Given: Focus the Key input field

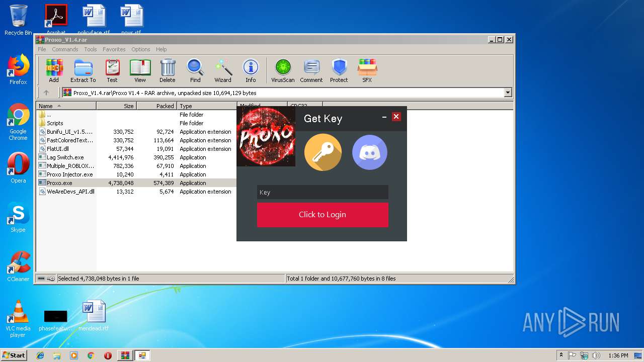Looking at the screenshot, I should pyautogui.click(x=323, y=192).
